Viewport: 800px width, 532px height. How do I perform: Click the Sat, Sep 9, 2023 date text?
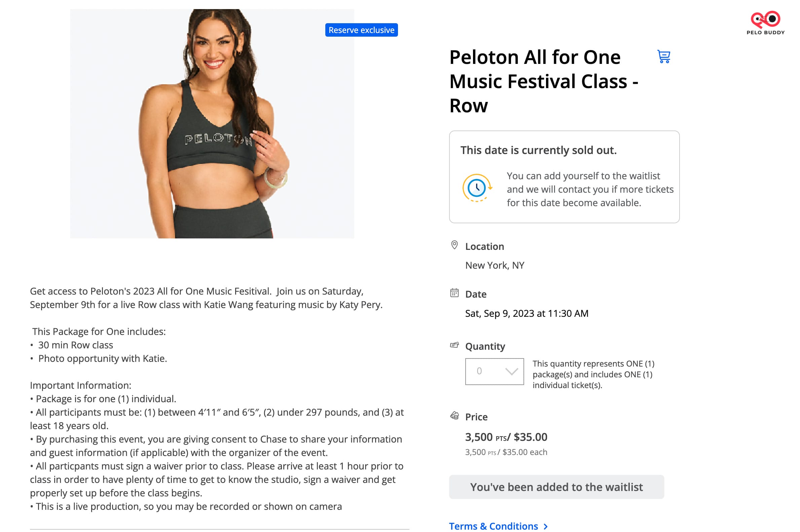tap(526, 313)
